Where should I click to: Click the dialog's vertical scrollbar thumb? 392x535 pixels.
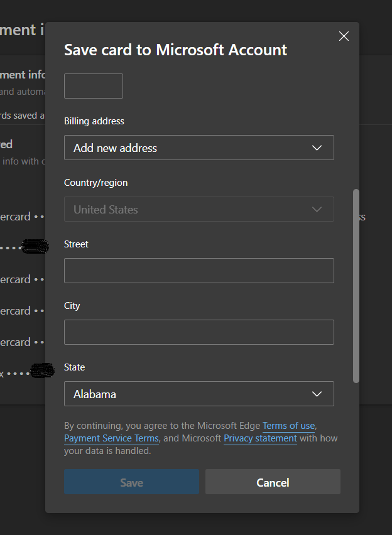coord(356,286)
